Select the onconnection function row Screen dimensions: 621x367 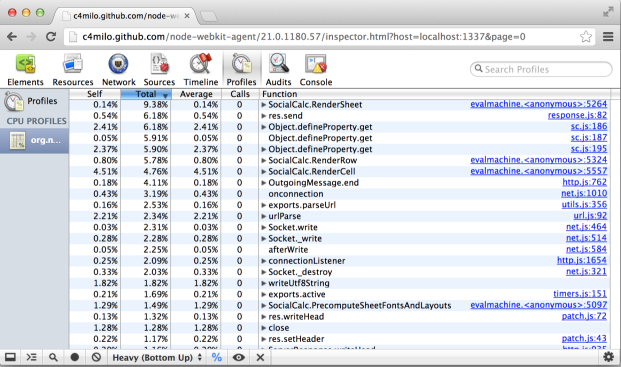pos(341,194)
